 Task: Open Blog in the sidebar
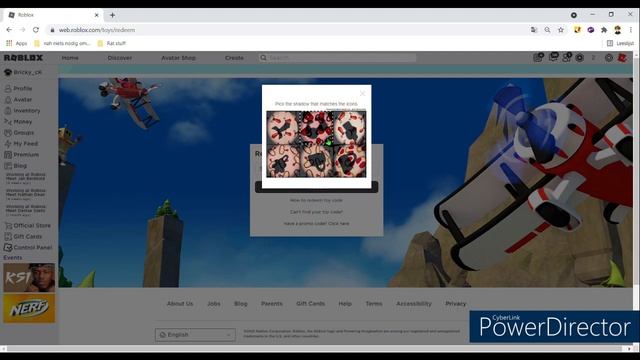(x=16, y=166)
